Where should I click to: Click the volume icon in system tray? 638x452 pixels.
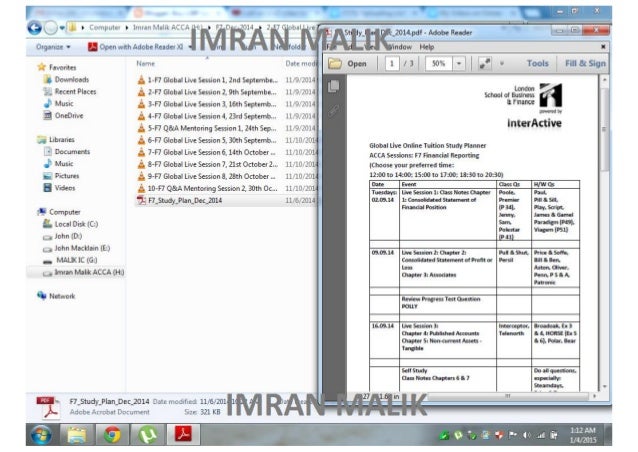click(527, 435)
